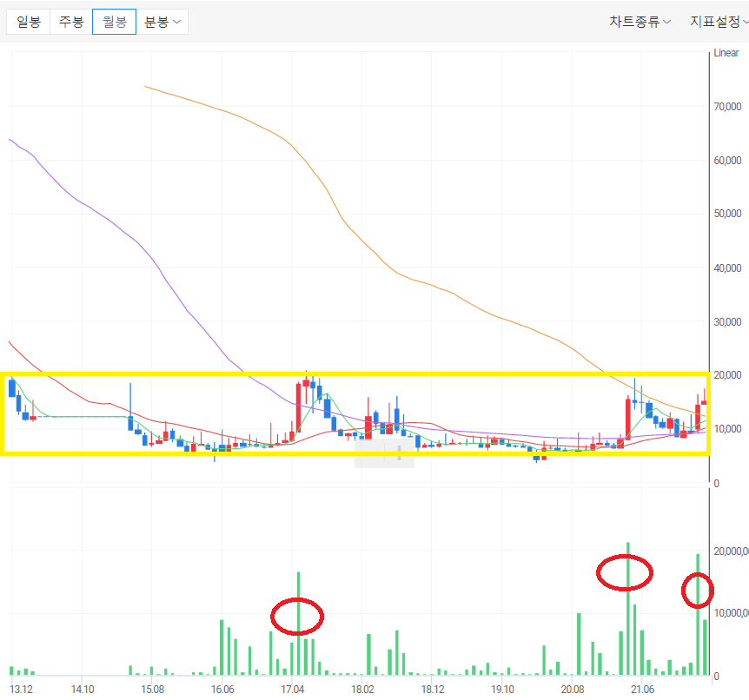Open the 지표설정 indicator settings dropdown
The width and height of the screenshot is (749, 700).
719,22
